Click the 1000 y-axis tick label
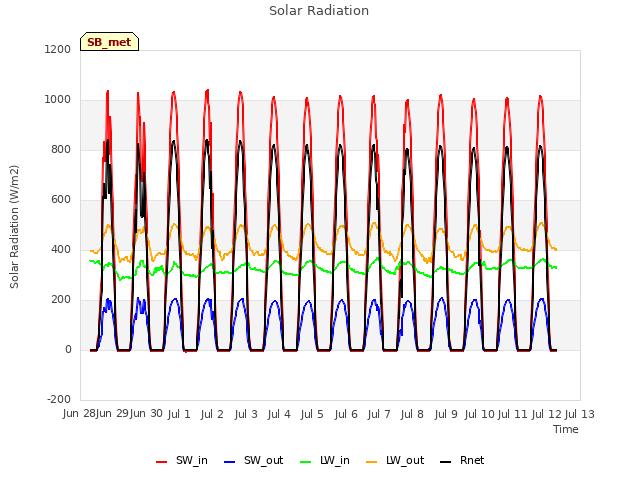 [58, 100]
